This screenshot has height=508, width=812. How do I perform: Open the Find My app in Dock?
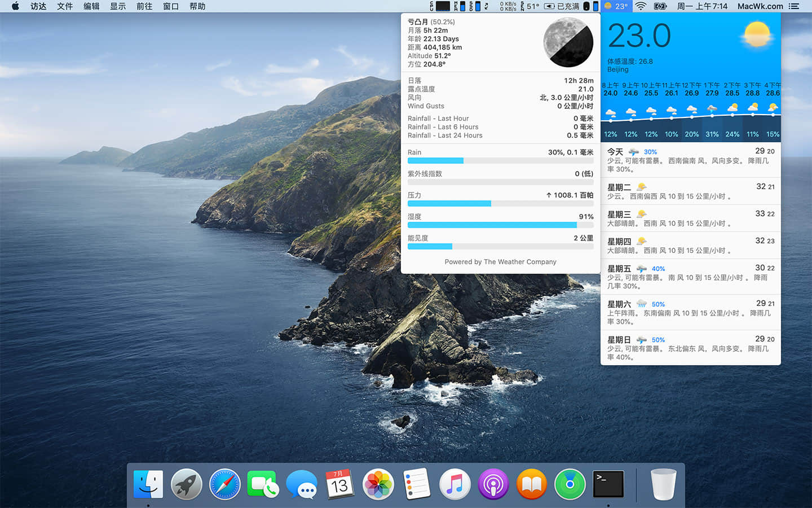[x=570, y=484]
